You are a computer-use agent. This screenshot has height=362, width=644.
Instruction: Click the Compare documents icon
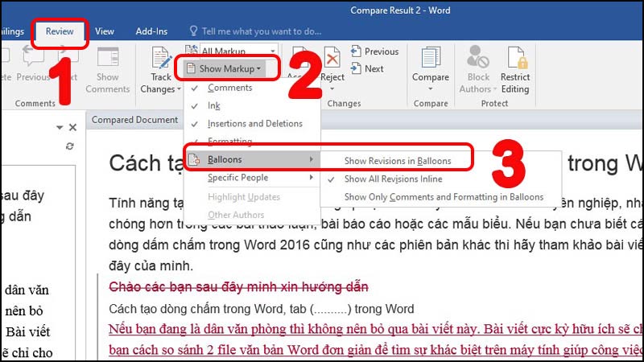430,59
